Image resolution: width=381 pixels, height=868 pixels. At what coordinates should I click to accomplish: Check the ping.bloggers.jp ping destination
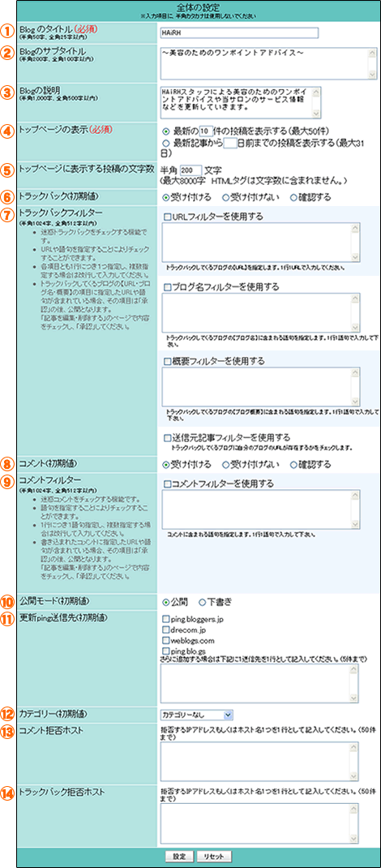pyautogui.click(x=166, y=618)
